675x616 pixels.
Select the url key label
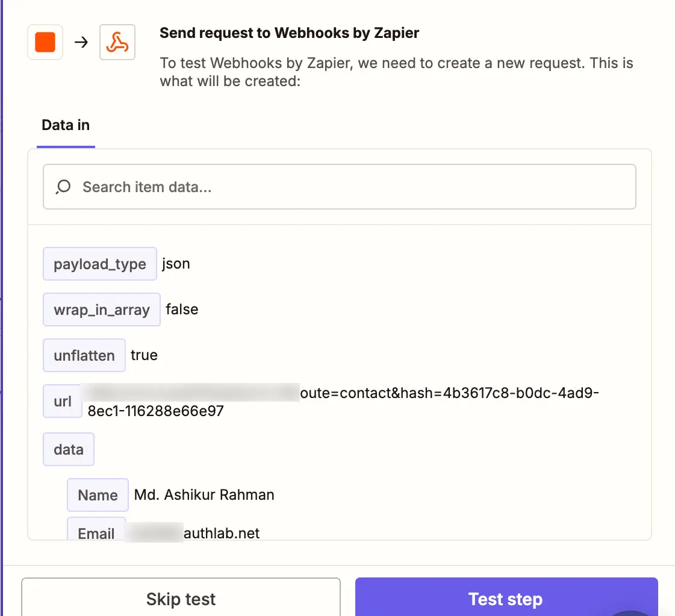point(63,401)
